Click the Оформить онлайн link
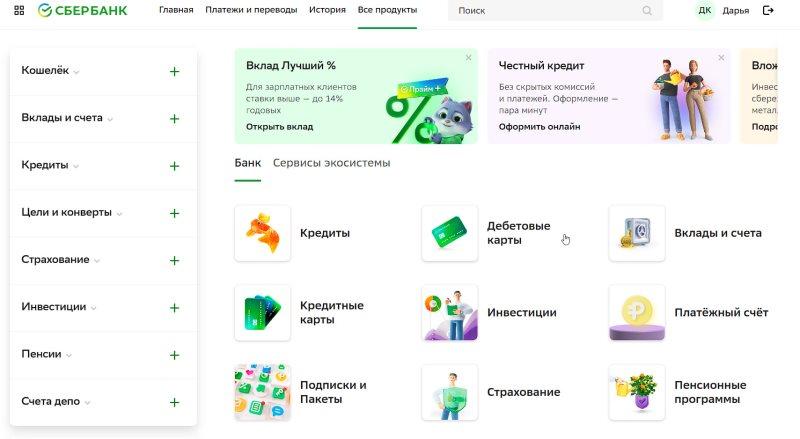The height and width of the screenshot is (439, 800). 539,127
